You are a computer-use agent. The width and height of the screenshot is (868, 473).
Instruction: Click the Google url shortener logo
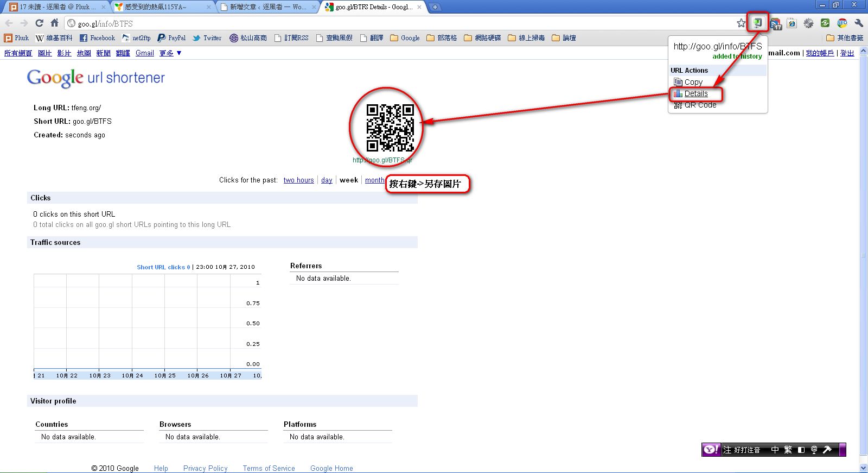[95, 78]
